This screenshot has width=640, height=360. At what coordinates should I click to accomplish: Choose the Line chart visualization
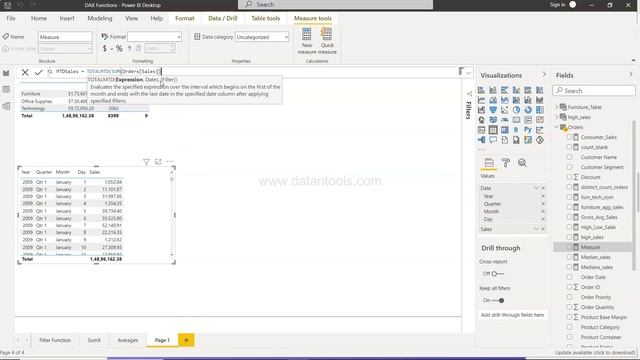click(481, 100)
